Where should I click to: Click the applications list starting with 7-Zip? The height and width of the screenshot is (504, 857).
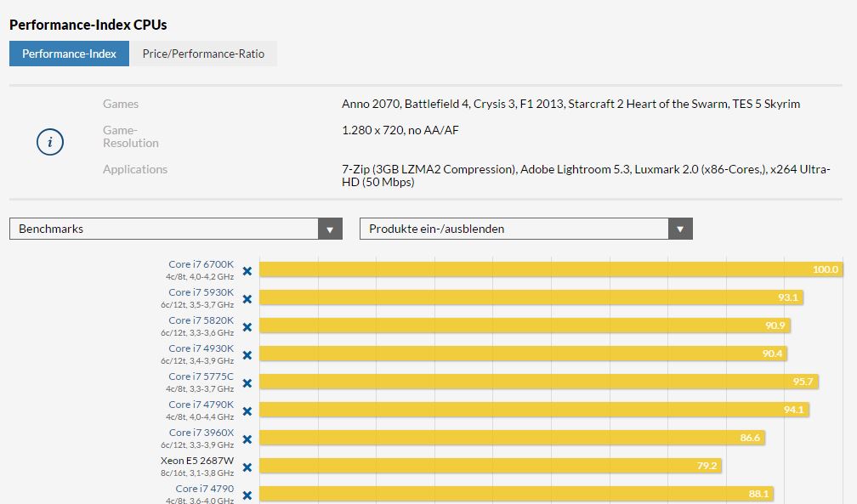pos(586,175)
